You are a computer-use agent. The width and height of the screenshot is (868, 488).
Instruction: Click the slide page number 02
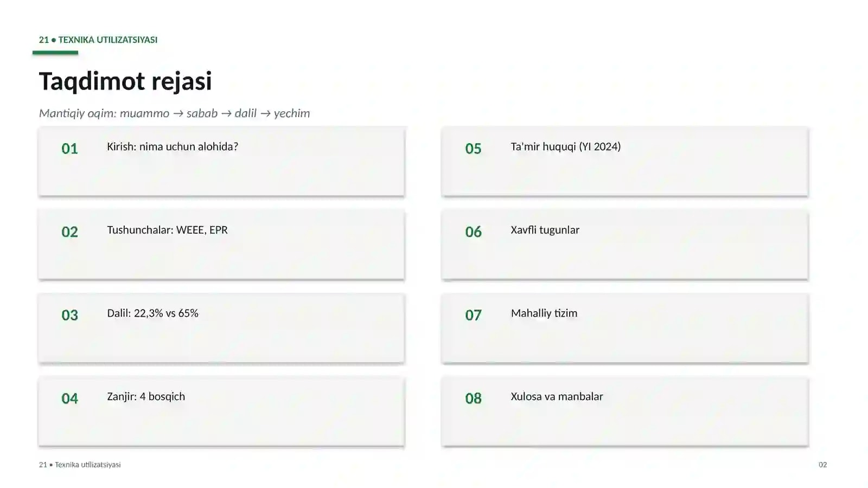point(823,465)
